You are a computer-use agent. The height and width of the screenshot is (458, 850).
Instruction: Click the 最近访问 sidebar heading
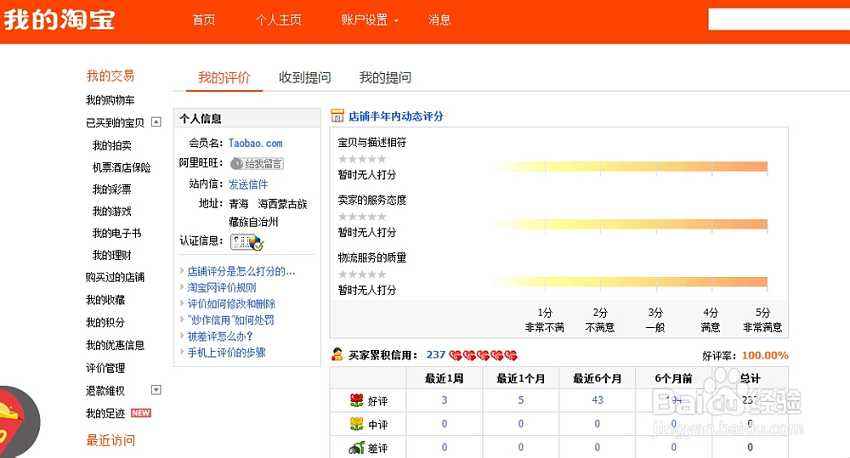[111, 440]
